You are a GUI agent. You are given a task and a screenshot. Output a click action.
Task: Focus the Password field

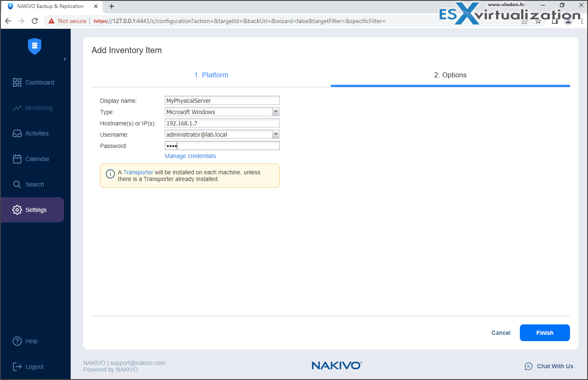(x=222, y=145)
